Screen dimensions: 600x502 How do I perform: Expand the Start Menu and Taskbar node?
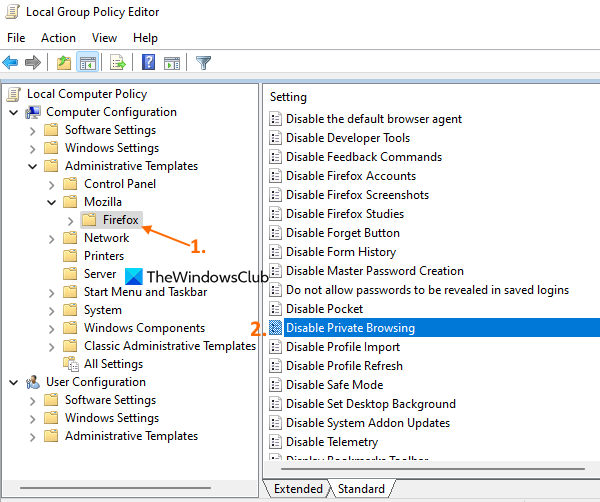(52, 293)
